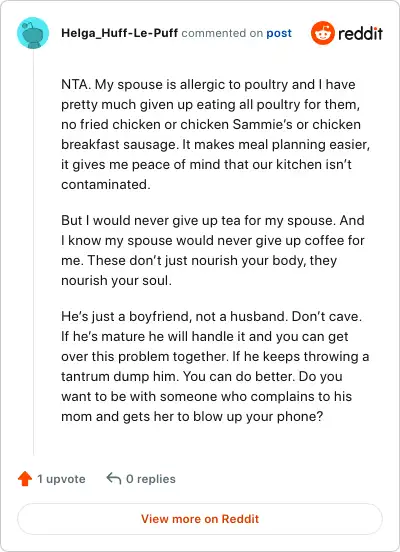Click the line "mom and gets her to blow up your phone?"
This screenshot has width=400, height=552.
(192, 416)
